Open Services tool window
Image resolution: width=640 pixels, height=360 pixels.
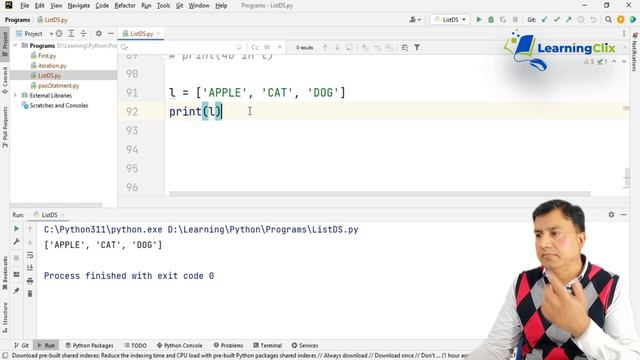305,345
